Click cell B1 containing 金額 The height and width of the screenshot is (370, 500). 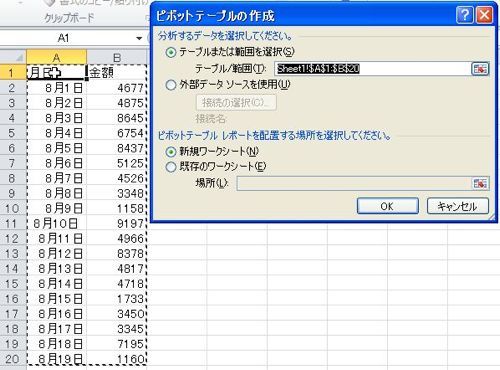click(x=117, y=72)
